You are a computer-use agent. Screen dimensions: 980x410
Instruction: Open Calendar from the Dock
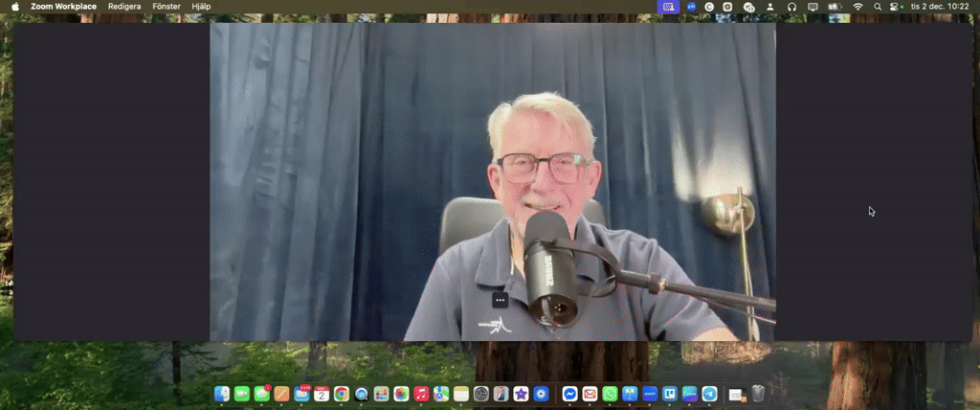click(322, 394)
